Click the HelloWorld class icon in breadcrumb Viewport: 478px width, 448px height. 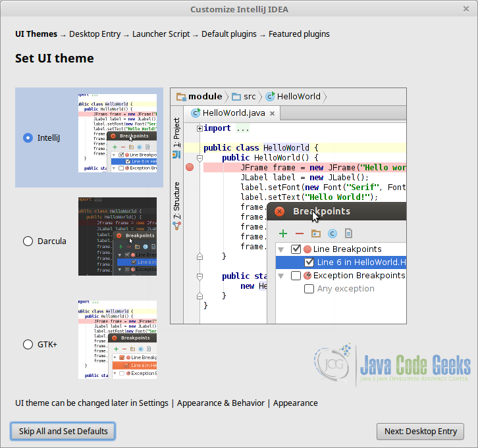[x=270, y=97]
